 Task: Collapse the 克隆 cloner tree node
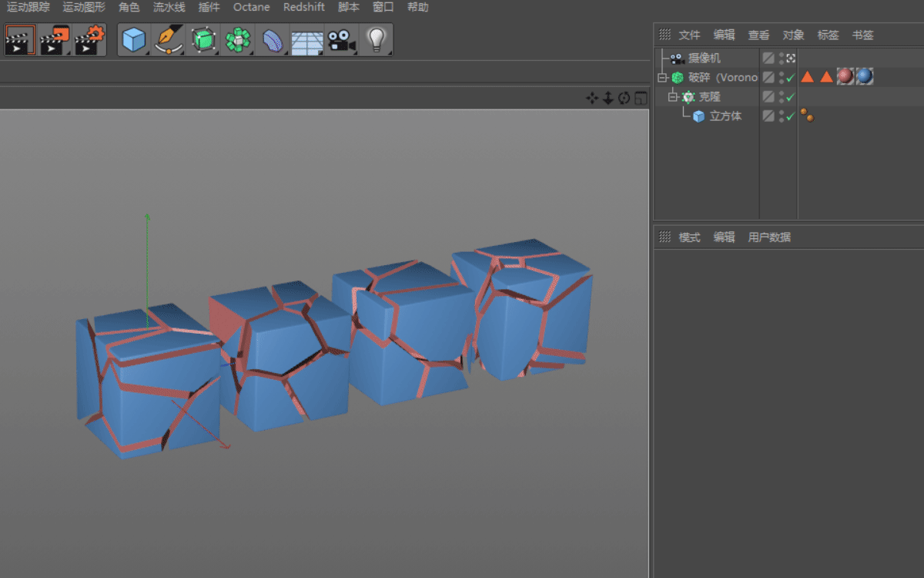click(x=672, y=97)
